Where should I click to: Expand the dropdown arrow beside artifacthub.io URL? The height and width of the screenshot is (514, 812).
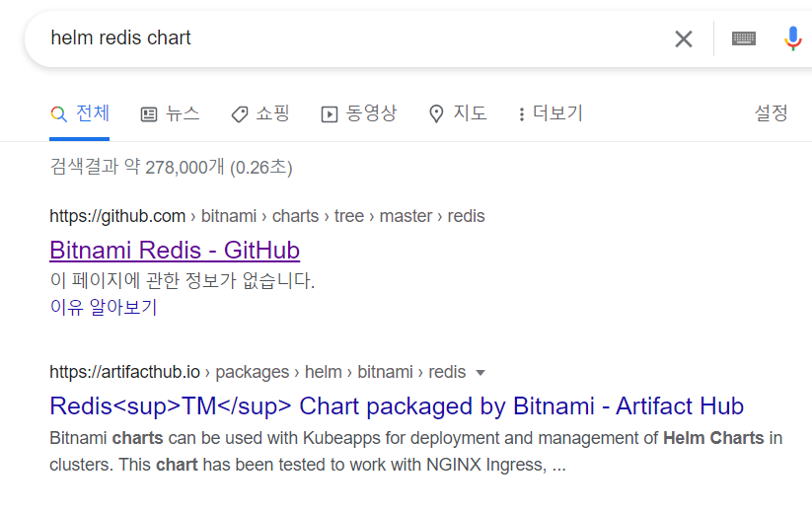click(480, 373)
